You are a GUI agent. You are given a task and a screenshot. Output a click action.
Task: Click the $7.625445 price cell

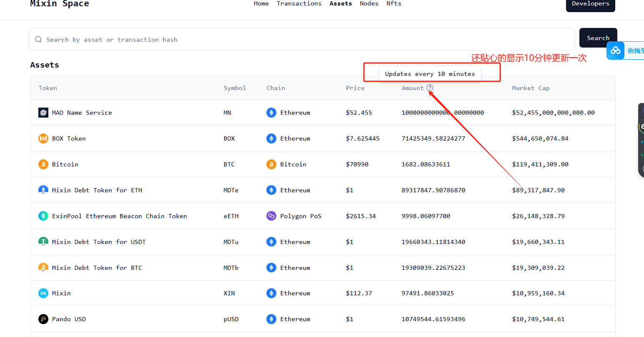(363, 138)
